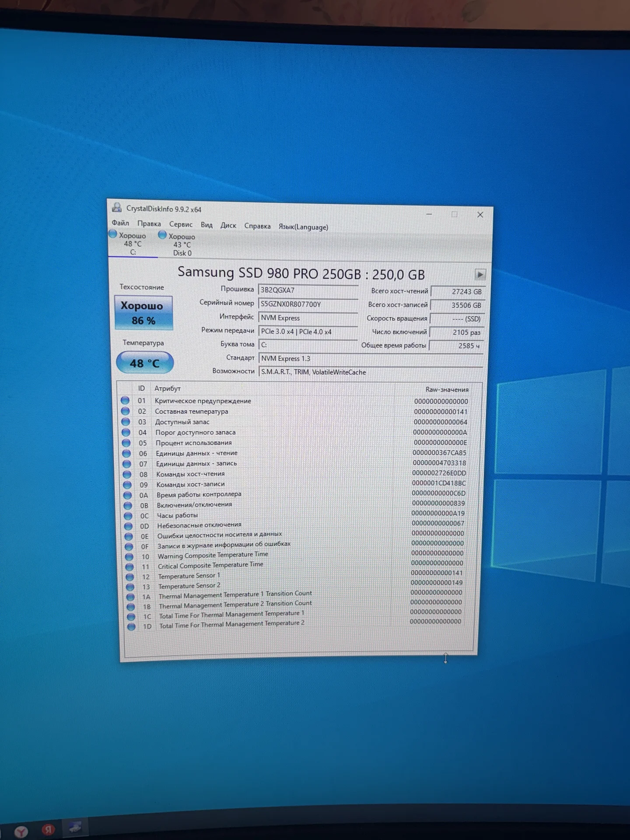
Task: Click status circle for Порог доступного запаса row
Action: pos(126,432)
